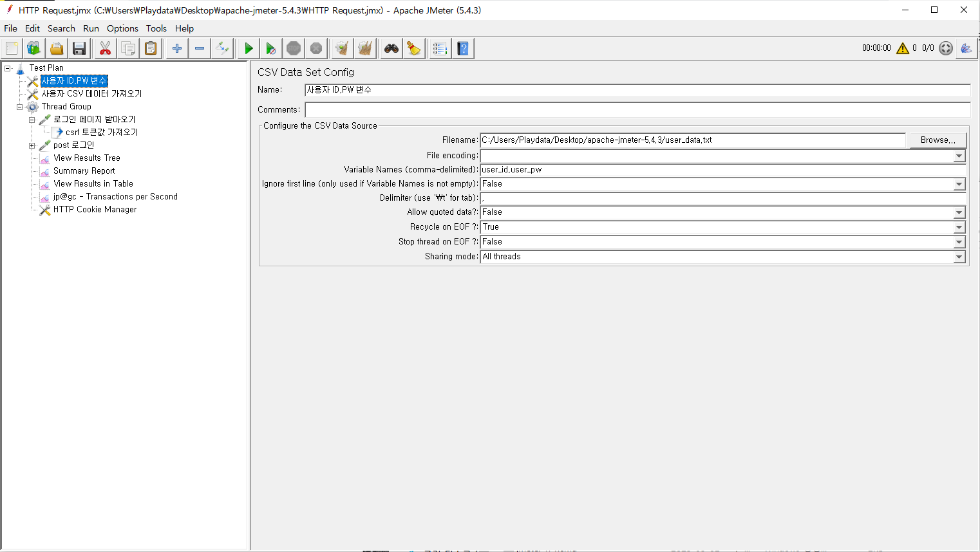Click the Shutdown test icon
Image resolution: width=980 pixels, height=552 pixels.
pyautogui.click(x=316, y=48)
